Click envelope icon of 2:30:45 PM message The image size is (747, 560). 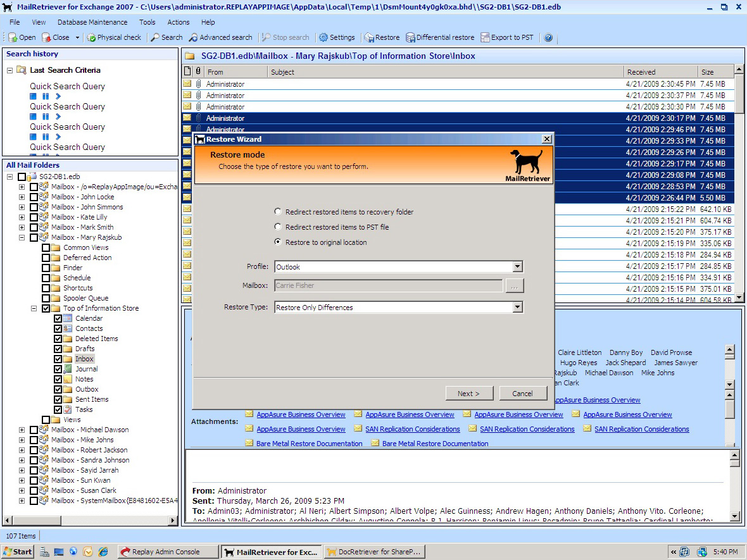coord(187,84)
